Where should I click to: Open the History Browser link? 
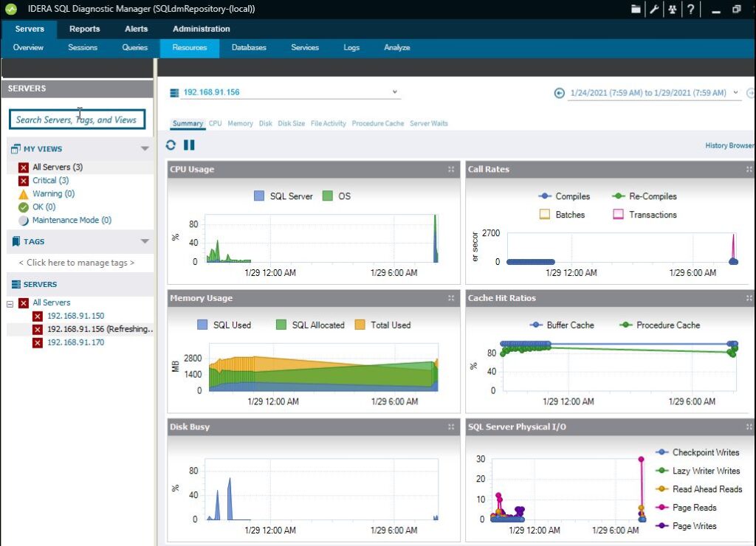pos(730,145)
